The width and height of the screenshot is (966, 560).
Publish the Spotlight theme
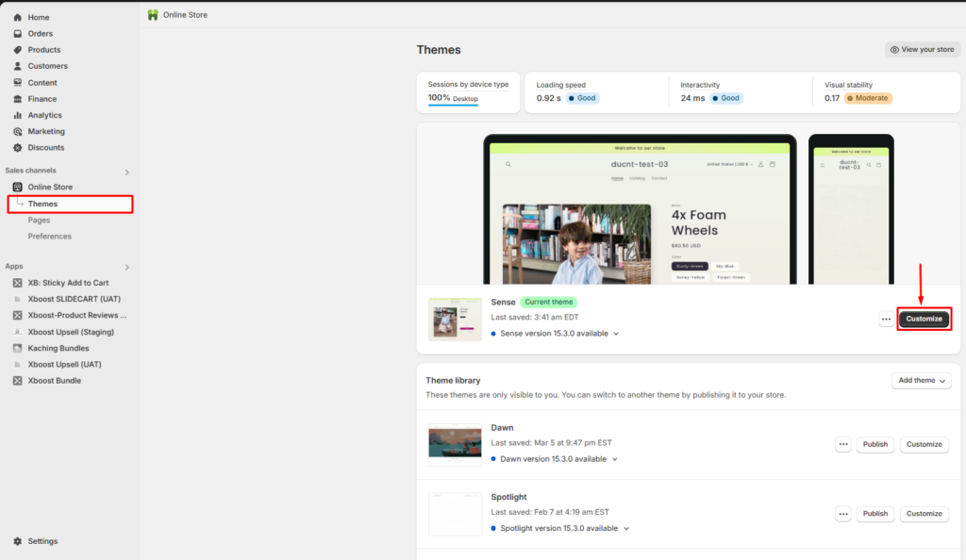pyautogui.click(x=874, y=514)
